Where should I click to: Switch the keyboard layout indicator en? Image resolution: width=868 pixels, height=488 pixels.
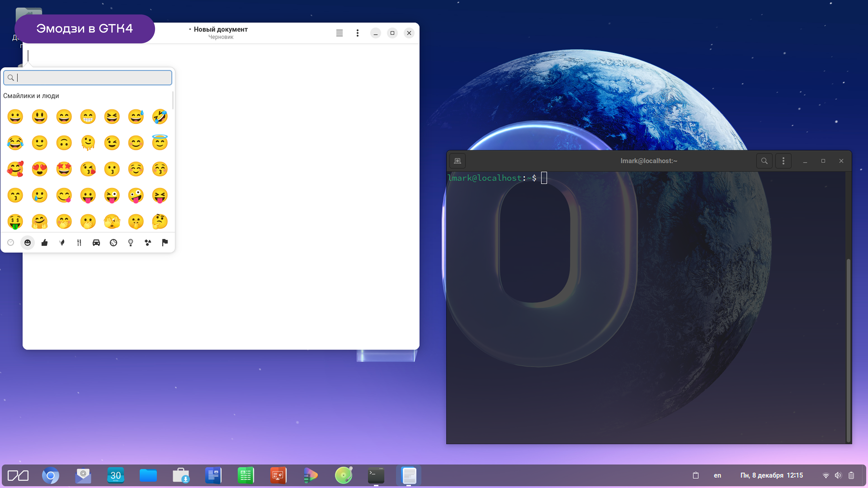pos(717,475)
